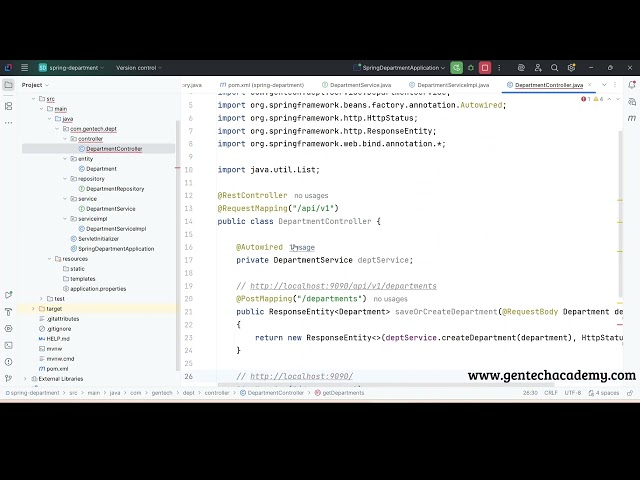The width and height of the screenshot is (640, 480).
Task: Place the cursor on code line 17
Action: coord(324,260)
